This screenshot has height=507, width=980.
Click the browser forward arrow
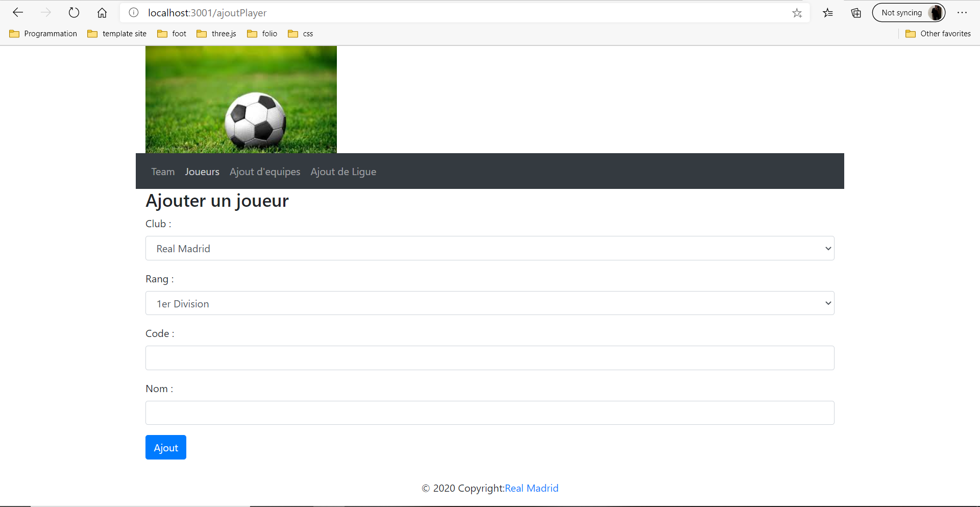coord(46,13)
